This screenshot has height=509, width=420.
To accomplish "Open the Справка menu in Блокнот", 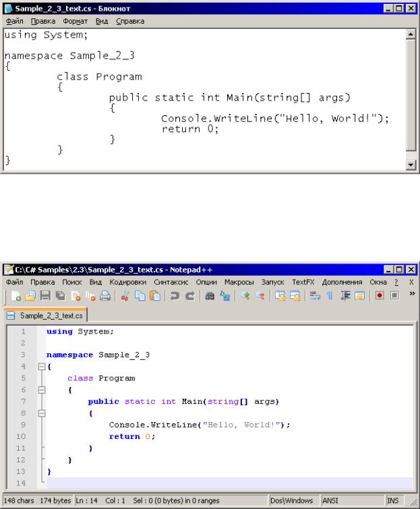I will tap(130, 21).
